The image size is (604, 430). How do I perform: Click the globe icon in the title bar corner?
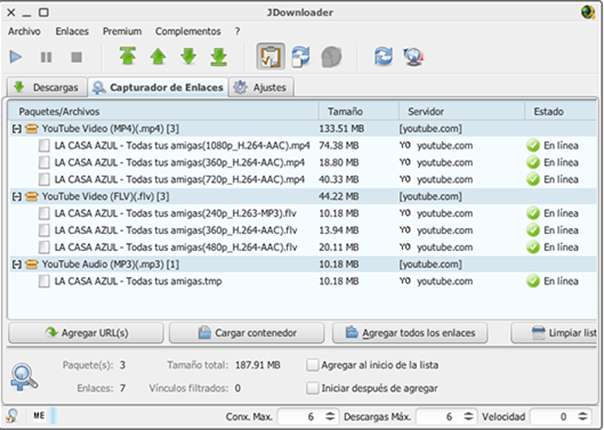pos(588,12)
